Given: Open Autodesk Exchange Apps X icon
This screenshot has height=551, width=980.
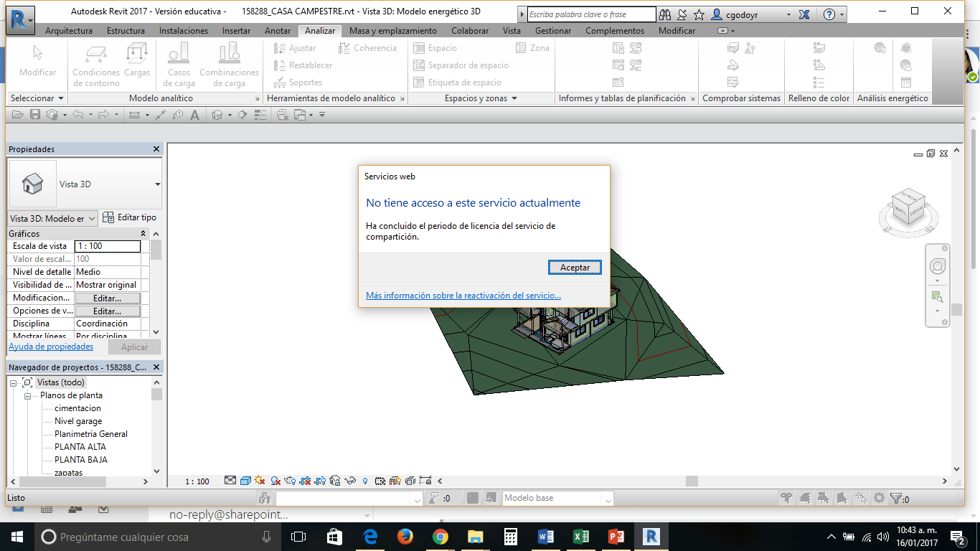Looking at the screenshot, I should click(x=804, y=14).
